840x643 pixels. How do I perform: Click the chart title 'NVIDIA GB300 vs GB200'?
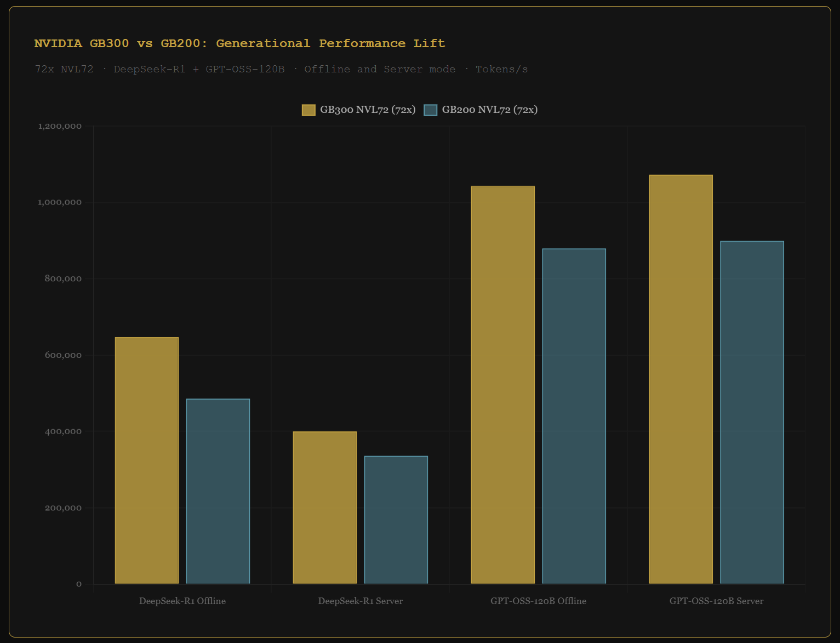[x=239, y=43]
